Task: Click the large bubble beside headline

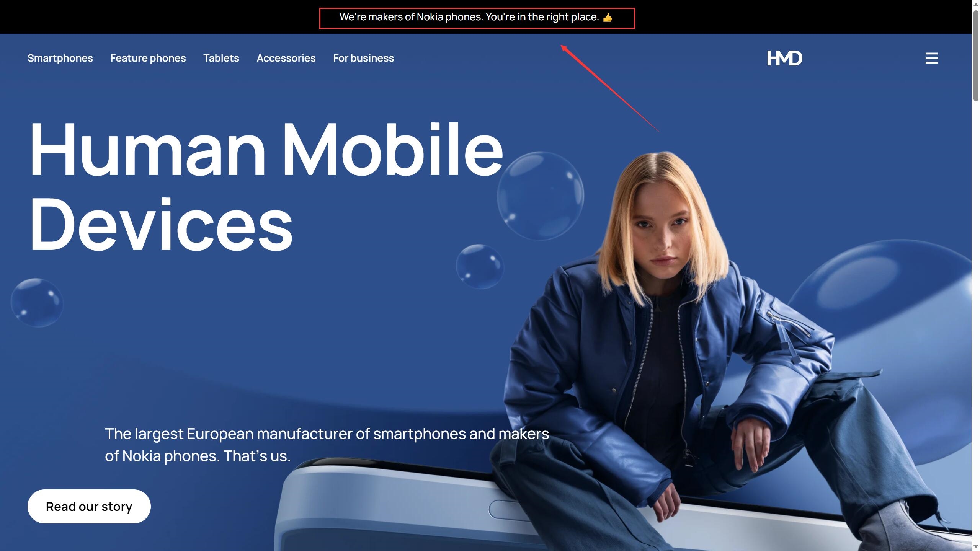Action: coord(541,196)
